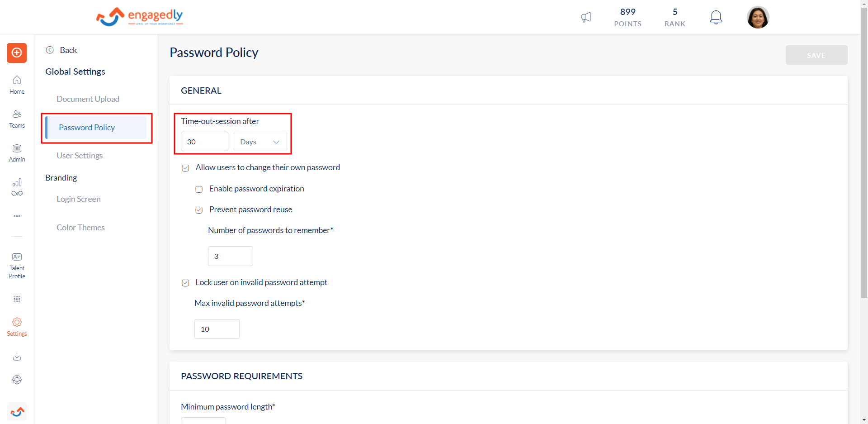Click the orange plus create icon
Image resolution: width=868 pixels, height=424 pixels.
click(17, 53)
